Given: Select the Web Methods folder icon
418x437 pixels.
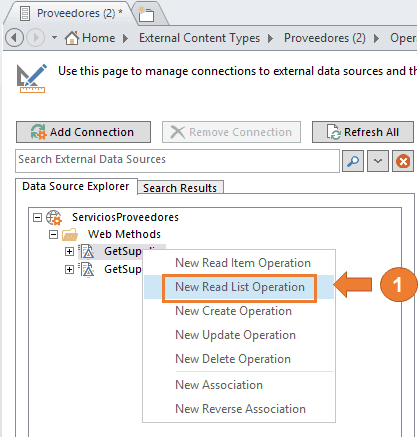Looking at the screenshot, I should click(x=70, y=235).
